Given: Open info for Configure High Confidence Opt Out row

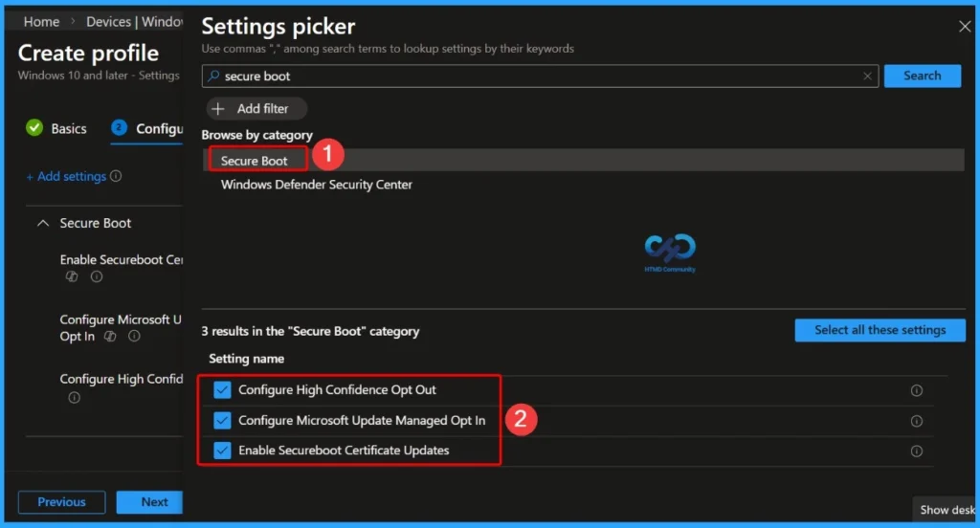Looking at the screenshot, I should pyautogui.click(x=916, y=390).
